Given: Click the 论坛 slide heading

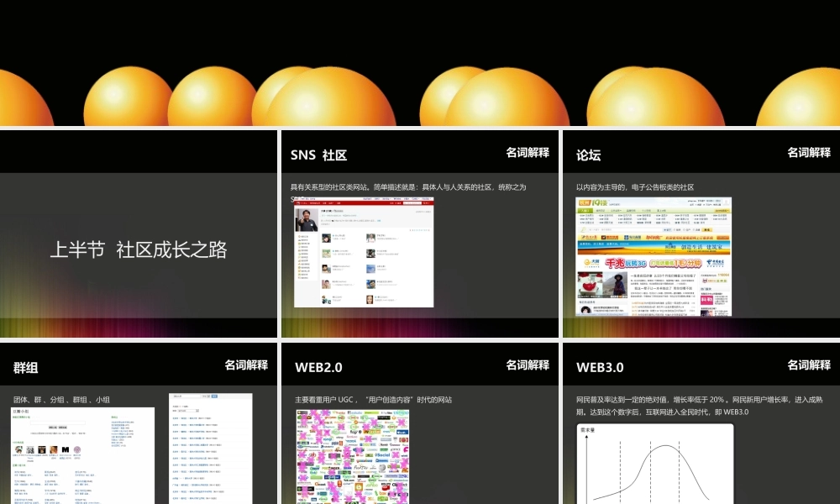Looking at the screenshot, I should click(x=588, y=155).
